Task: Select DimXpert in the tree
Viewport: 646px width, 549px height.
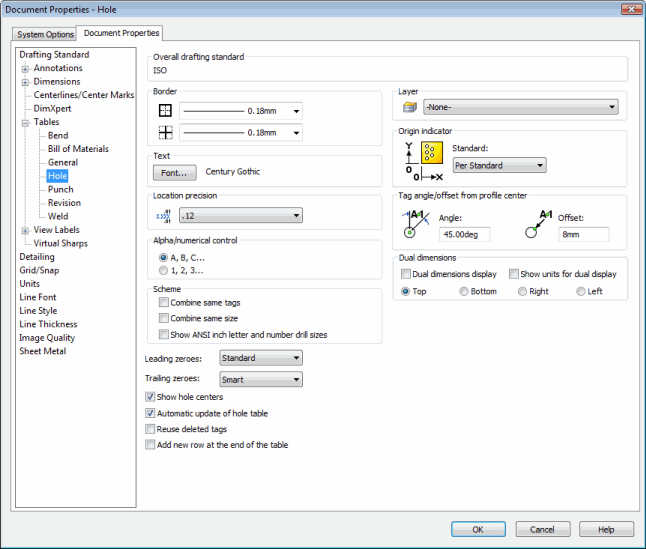Action: [52, 108]
